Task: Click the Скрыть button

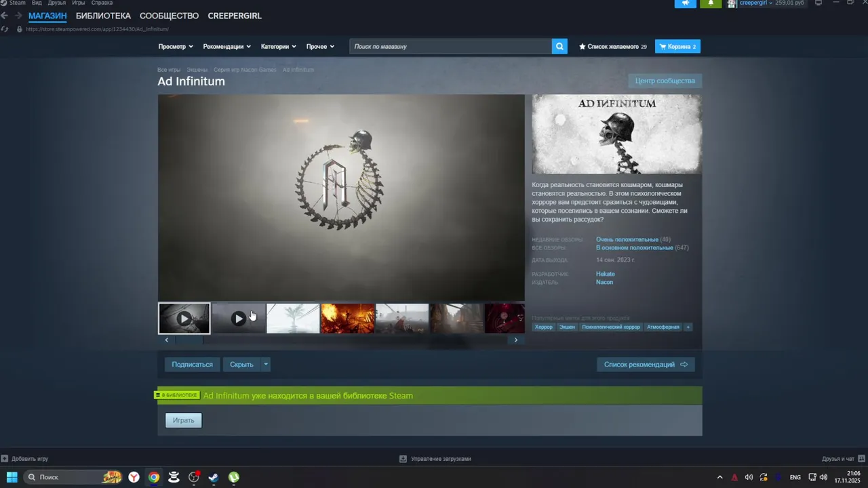Action: tap(241, 365)
